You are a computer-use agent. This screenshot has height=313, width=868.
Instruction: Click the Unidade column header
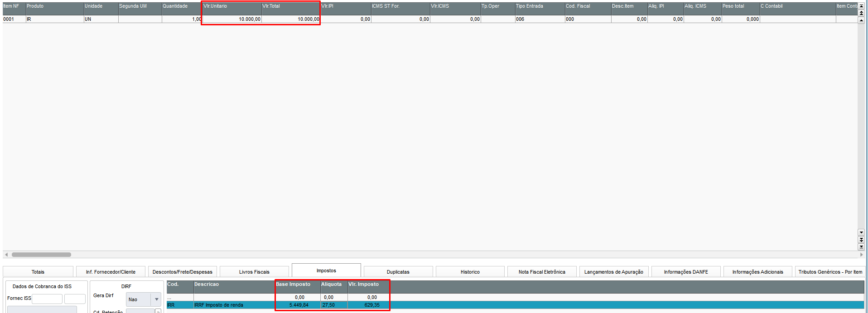[x=101, y=9]
